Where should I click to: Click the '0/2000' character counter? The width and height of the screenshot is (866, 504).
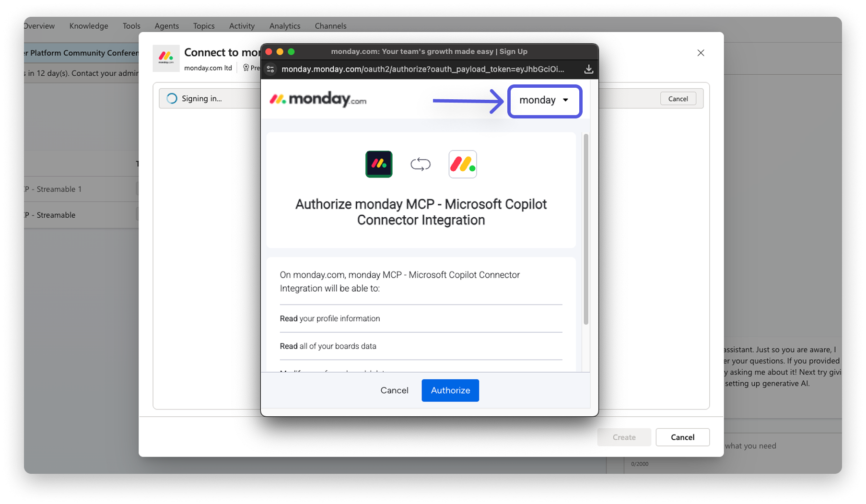[x=640, y=464]
